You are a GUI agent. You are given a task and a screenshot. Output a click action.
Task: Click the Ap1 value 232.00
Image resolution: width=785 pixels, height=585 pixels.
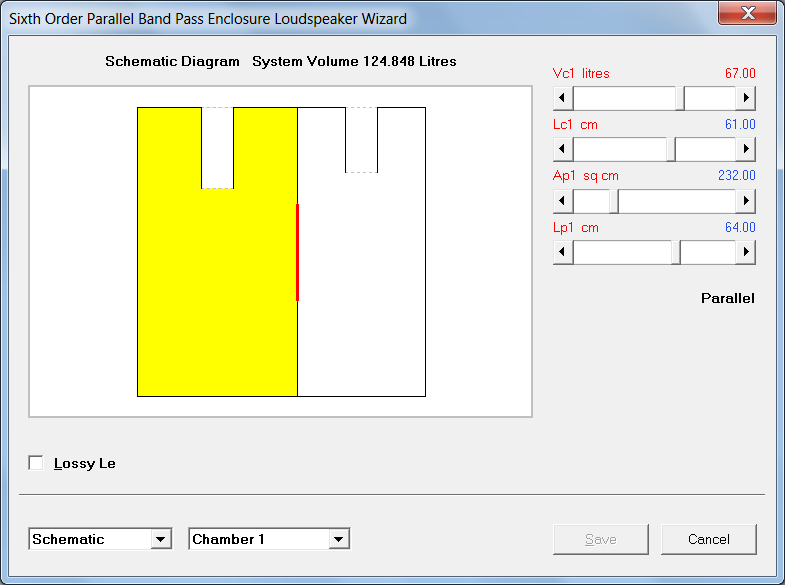pos(736,176)
